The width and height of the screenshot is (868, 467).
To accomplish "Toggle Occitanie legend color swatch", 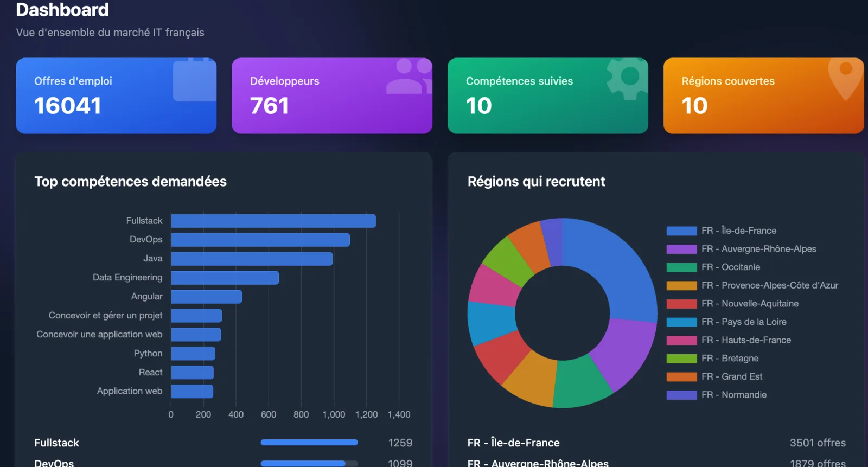I will 681,267.
